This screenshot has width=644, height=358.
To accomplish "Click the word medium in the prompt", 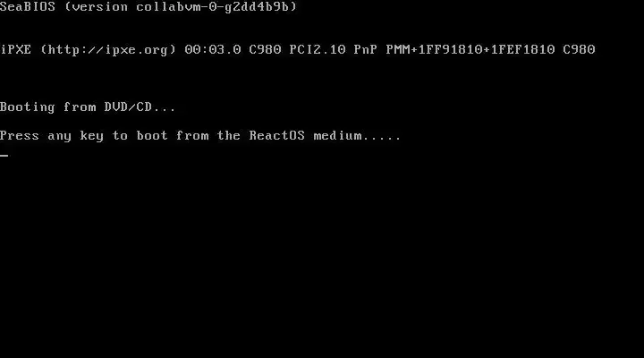I will point(337,136).
